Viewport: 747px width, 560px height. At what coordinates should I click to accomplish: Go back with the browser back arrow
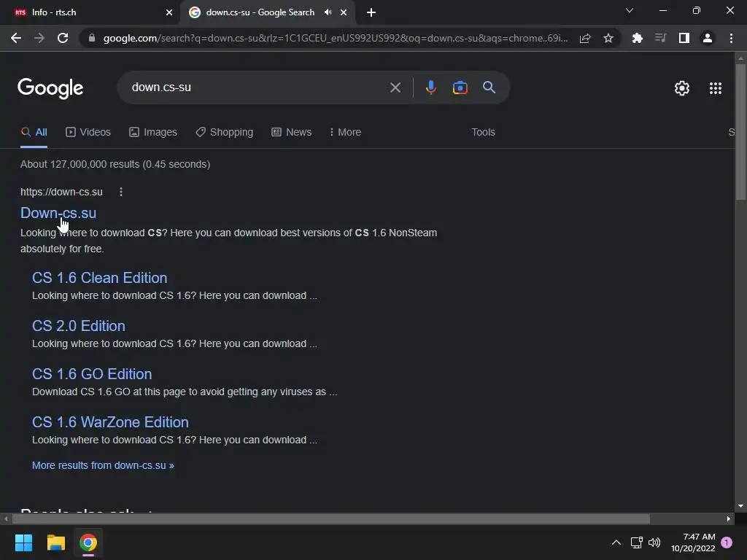[x=16, y=38]
